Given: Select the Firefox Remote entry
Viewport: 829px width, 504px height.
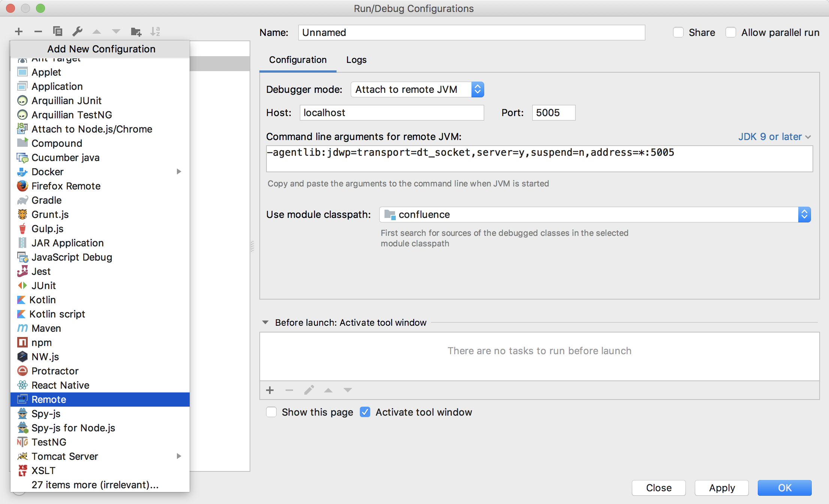Looking at the screenshot, I should click(x=100, y=186).
